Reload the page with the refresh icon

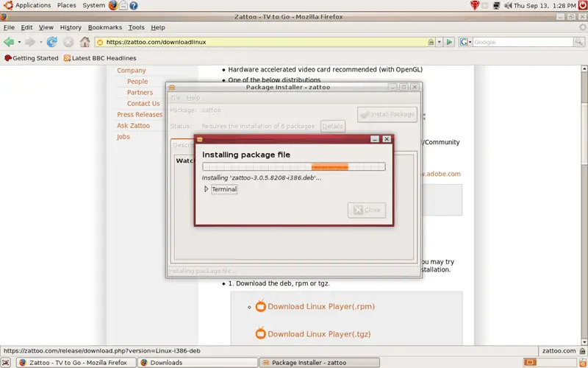(x=51, y=42)
